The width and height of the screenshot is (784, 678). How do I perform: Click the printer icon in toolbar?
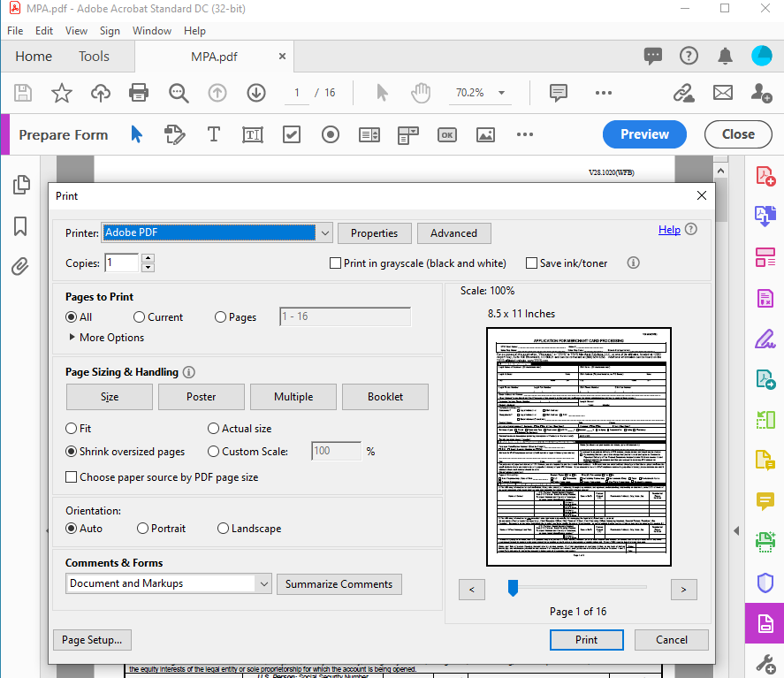click(x=139, y=93)
